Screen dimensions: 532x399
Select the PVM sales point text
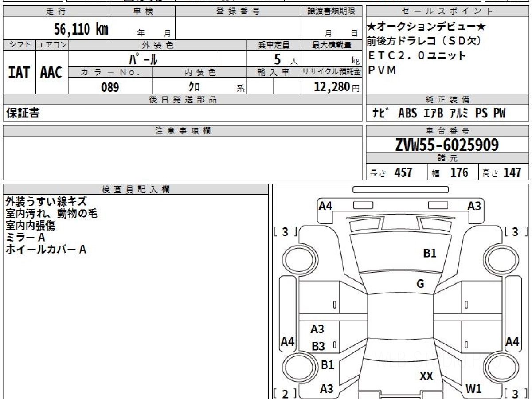(382, 70)
